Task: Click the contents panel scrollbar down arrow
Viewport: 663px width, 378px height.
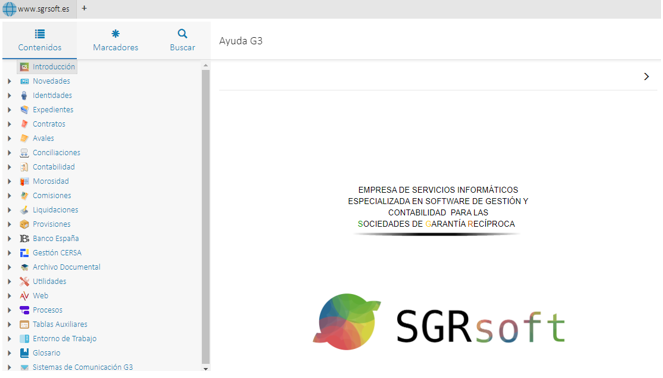Action: click(x=205, y=368)
